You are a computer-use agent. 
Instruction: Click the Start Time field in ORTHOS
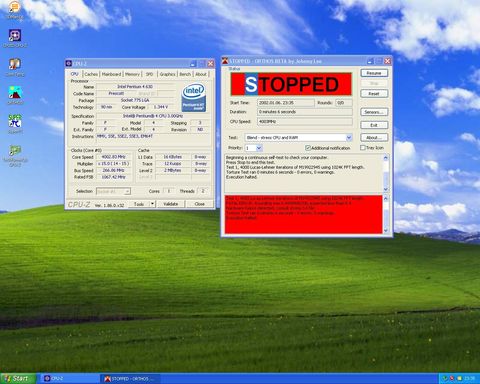coord(285,103)
